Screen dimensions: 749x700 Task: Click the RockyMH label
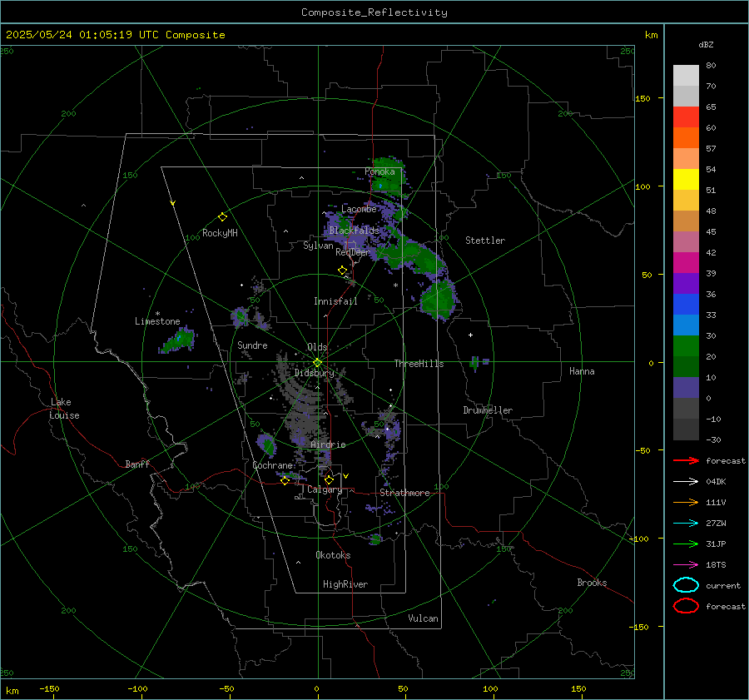coord(220,233)
